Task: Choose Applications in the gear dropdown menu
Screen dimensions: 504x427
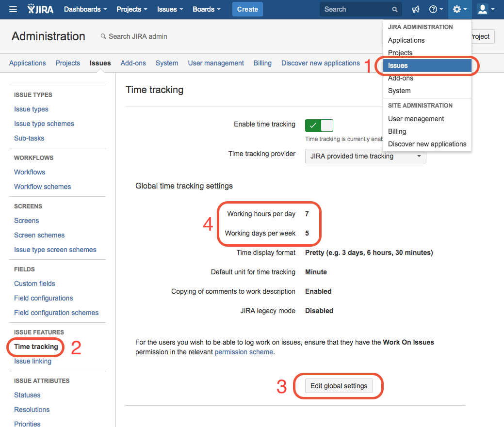Action: [427, 40]
